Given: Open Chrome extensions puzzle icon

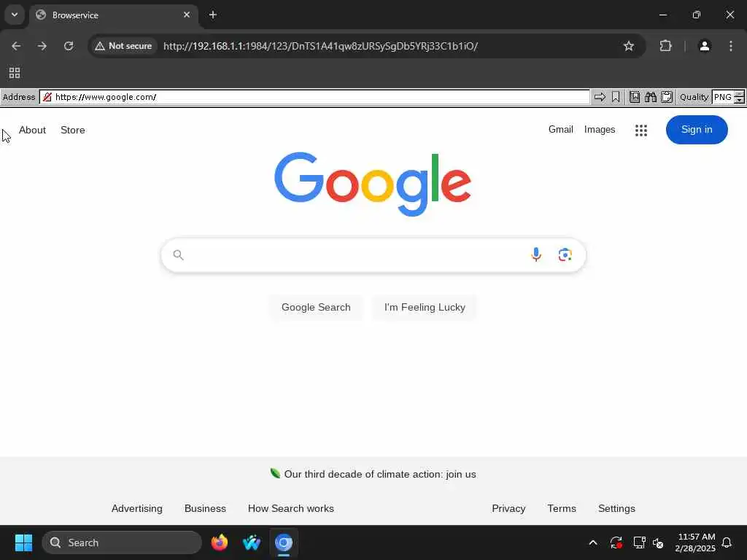Looking at the screenshot, I should click(665, 46).
